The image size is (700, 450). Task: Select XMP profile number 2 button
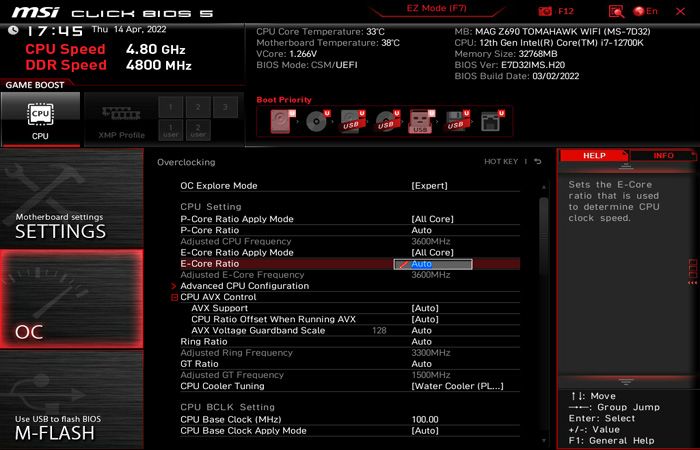click(197, 107)
